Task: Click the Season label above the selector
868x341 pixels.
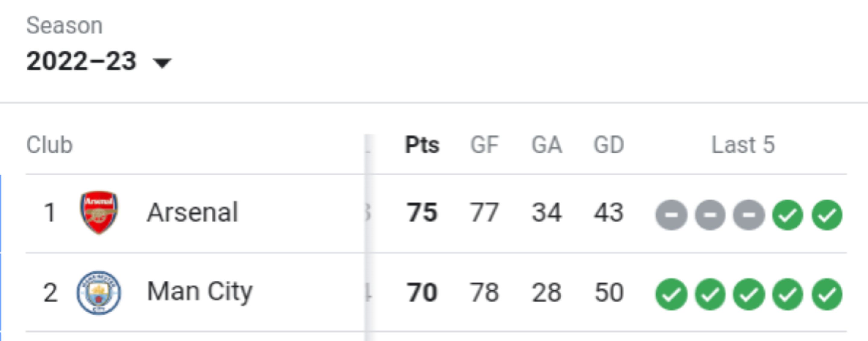Action: tap(64, 26)
